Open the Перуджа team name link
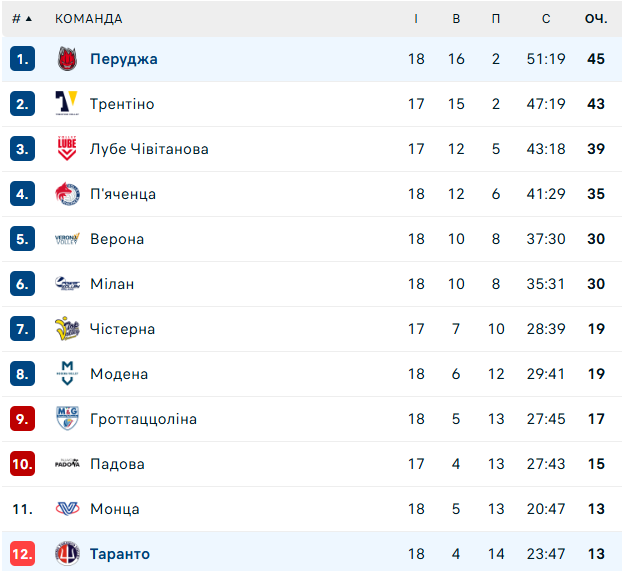The width and height of the screenshot is (622, 571). (124, 59)
